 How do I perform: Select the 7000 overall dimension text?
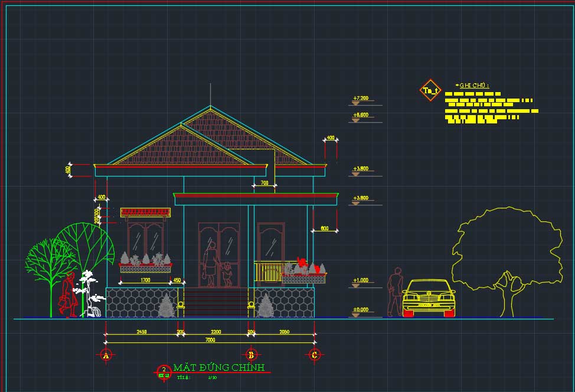(210, 341)
